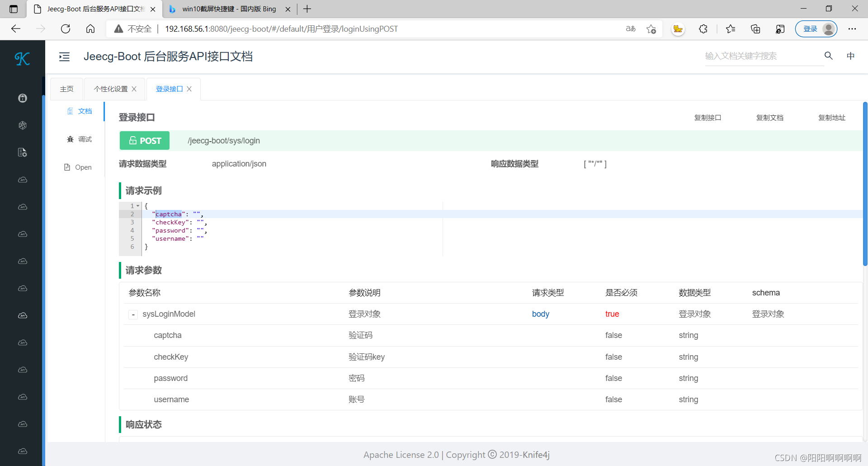
Task: Collapse the JSON example fold arrow on line 1
Action: [x=138, y=206]
